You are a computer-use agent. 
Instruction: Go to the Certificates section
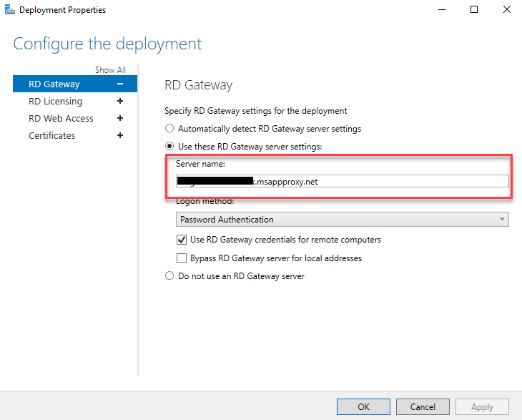coord(51,135)
